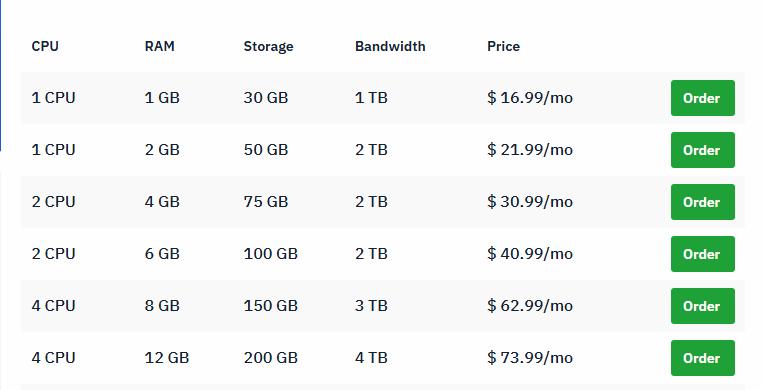Click the 12 GB RAM cell
Image resolution: width=762 pixels, height=390 pixels.
click(x=167, y=358)
